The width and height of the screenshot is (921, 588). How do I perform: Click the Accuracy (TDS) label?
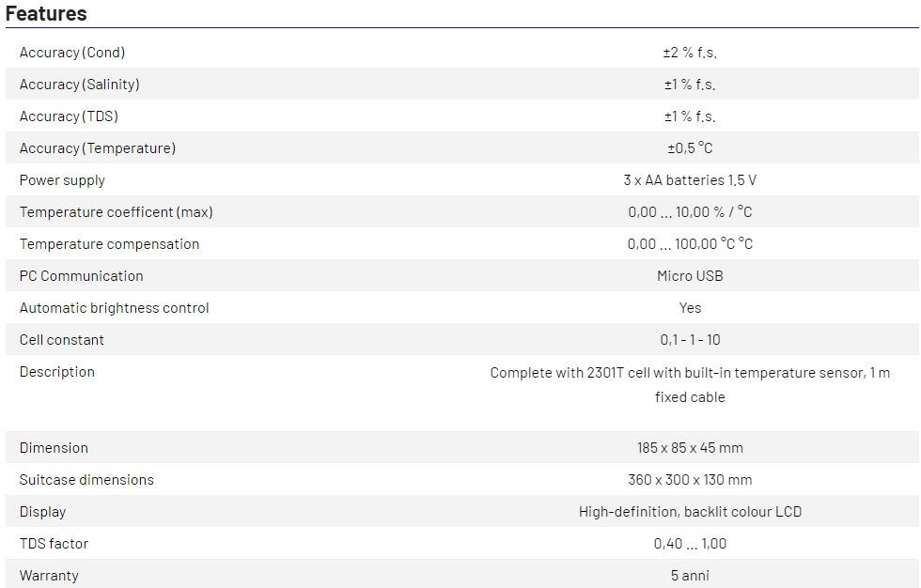[69, 116]
